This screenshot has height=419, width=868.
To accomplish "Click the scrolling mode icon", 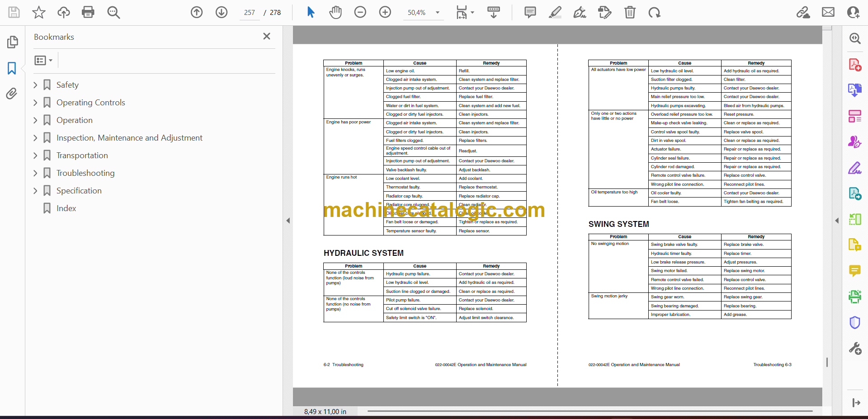I will 494,12.
